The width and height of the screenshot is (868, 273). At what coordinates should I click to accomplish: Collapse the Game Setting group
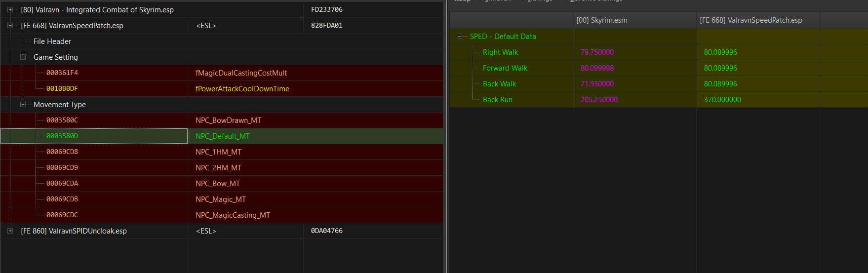pyautogui.click(x=23, y=57)
